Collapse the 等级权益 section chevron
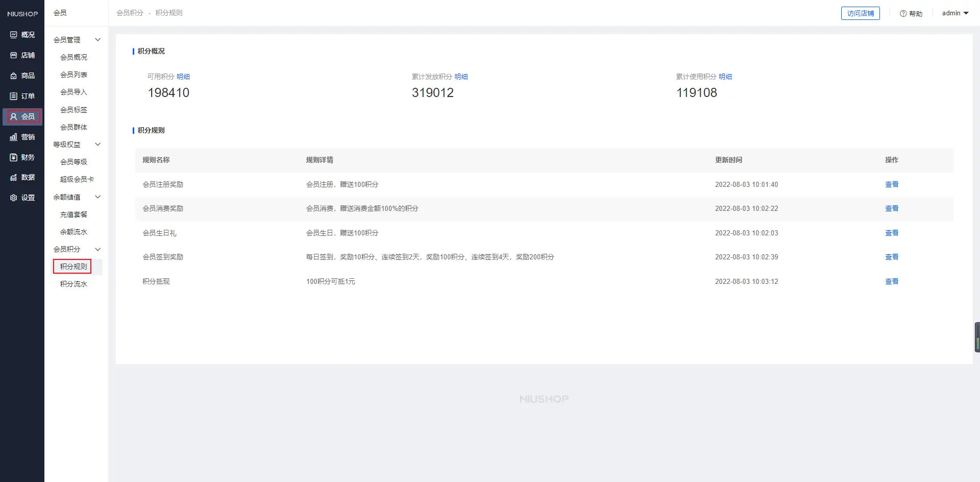Viewport: 980px width, 482px height. 98,144
